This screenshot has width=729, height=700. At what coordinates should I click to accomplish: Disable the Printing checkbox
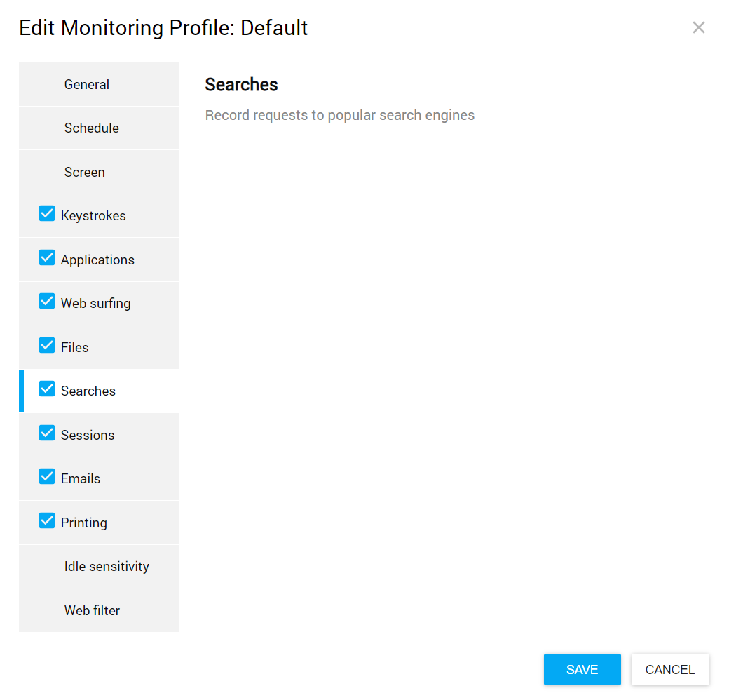click(x=47, y=521)
